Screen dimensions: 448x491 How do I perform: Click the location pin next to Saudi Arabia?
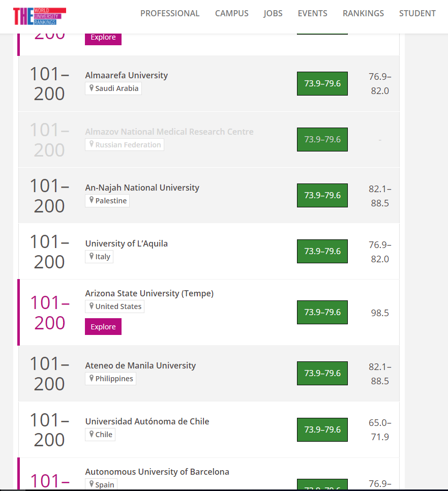point(92,88)
